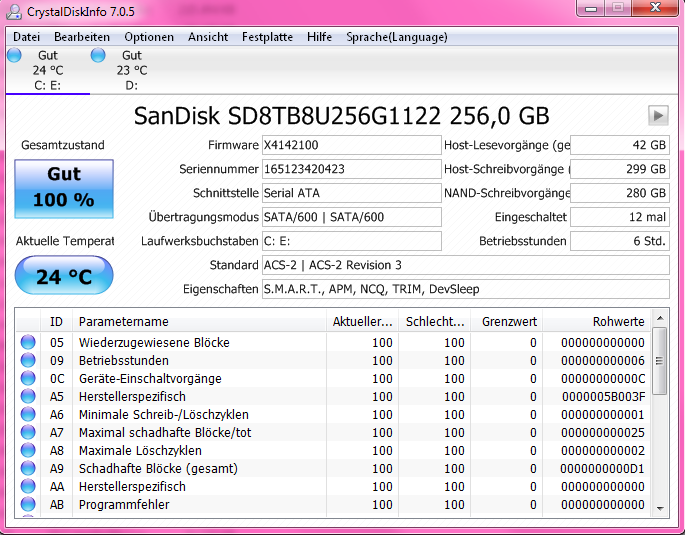Click raw value 00000000000C
This screenshot has width=685, height=535.
(603, 379)
